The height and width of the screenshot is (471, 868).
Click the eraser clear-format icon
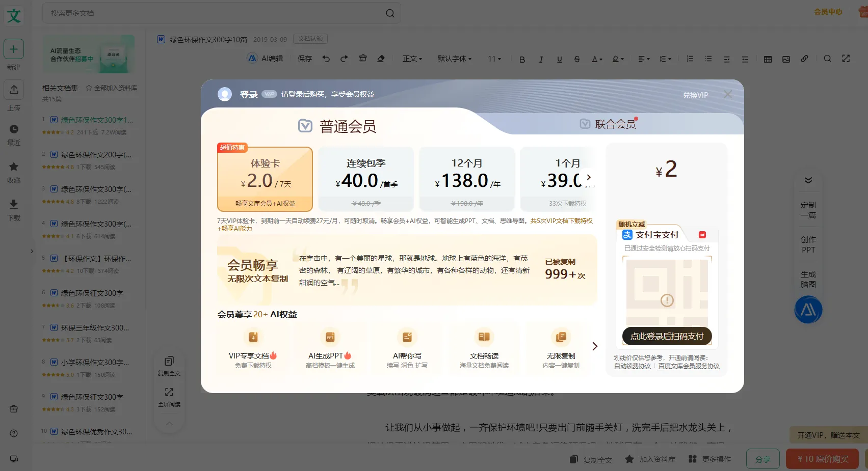click(x=381, y=59)
